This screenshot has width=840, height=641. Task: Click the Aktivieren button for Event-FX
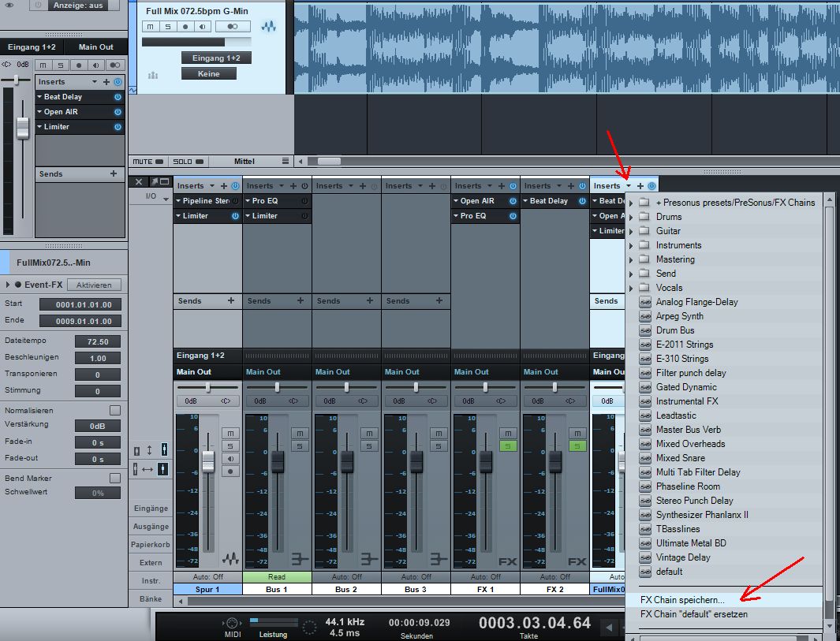tap(95, 285)
